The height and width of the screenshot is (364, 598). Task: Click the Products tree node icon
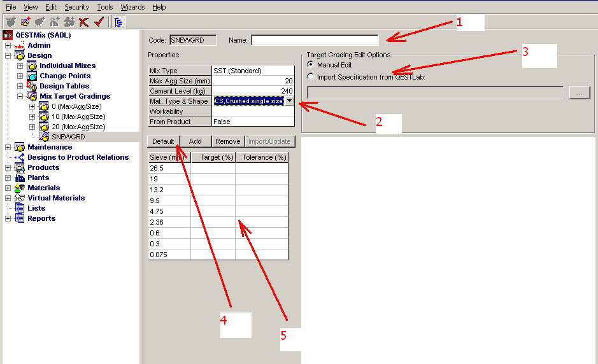point(20,167)
